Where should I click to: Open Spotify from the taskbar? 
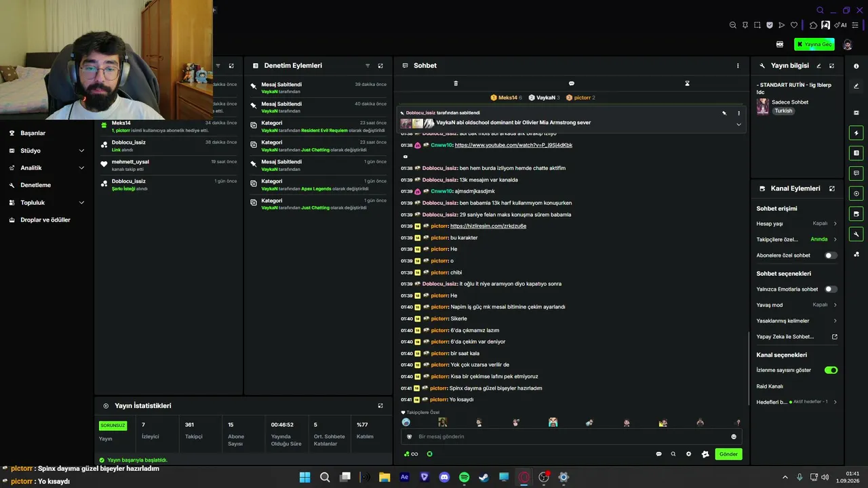click(x=464, y=477)
